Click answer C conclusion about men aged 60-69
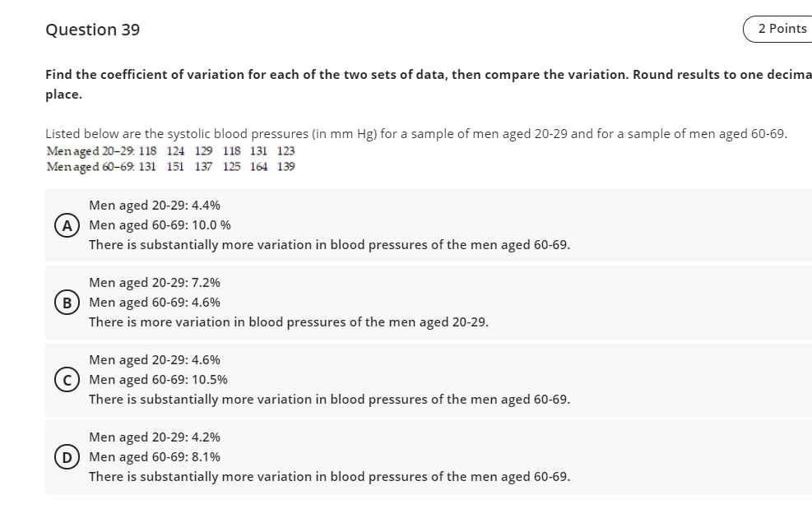Viewport: 812px width, 518px height. tap(330, 399)
